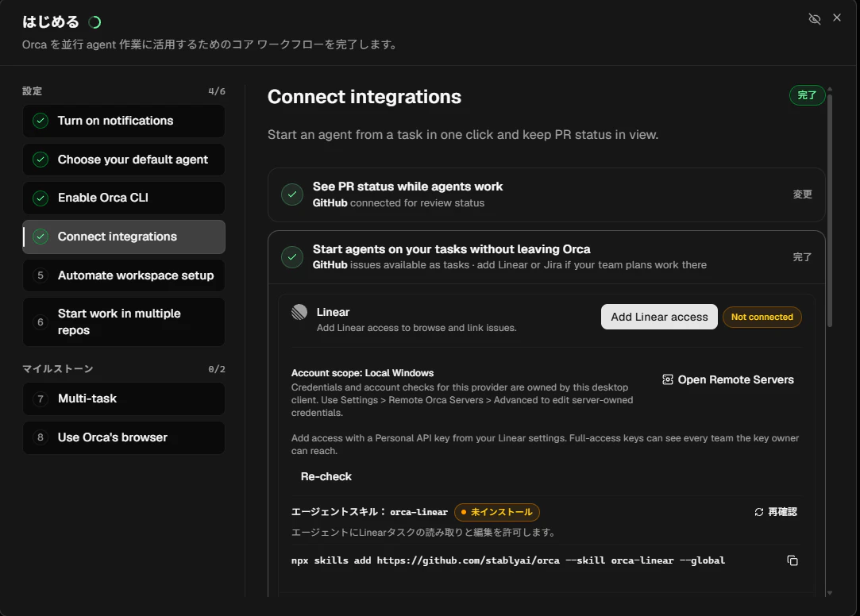Click 変更 on the See PR status card
Viewport: 860px width, 616px height.
(x=802, y=194)
